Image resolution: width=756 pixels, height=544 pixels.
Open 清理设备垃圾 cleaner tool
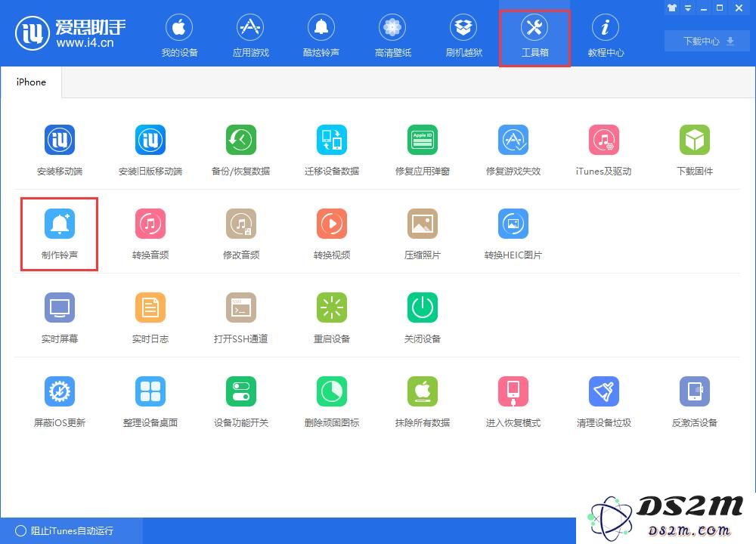pyautogui.click(x=603, y=401)
